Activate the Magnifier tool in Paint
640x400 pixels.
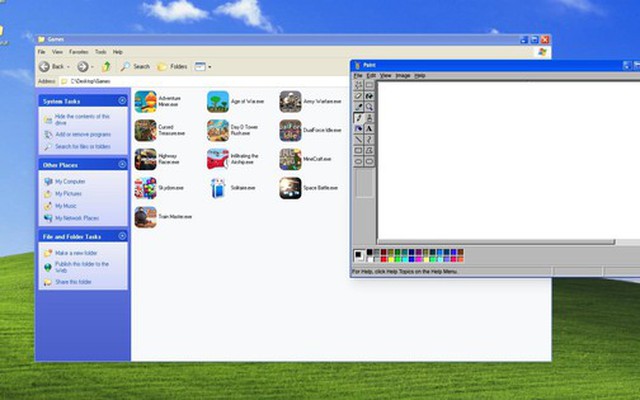[369, 107]
